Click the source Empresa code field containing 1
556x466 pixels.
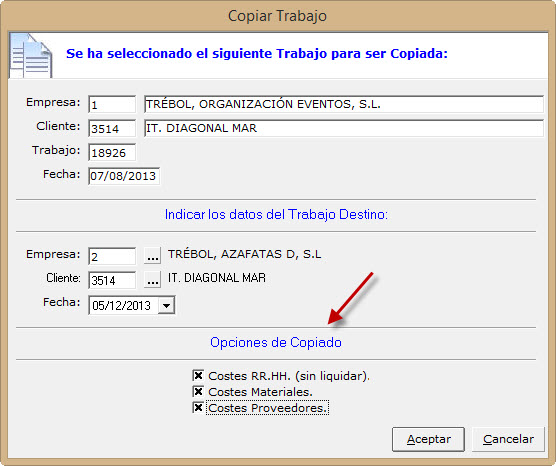112,104
